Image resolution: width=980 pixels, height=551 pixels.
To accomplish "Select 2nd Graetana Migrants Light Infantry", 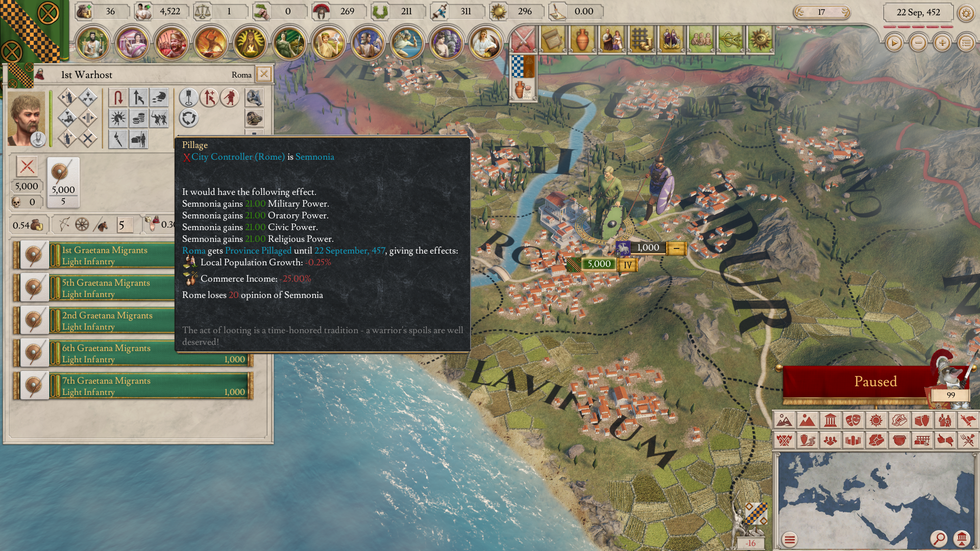I will [x=134, y=320].
